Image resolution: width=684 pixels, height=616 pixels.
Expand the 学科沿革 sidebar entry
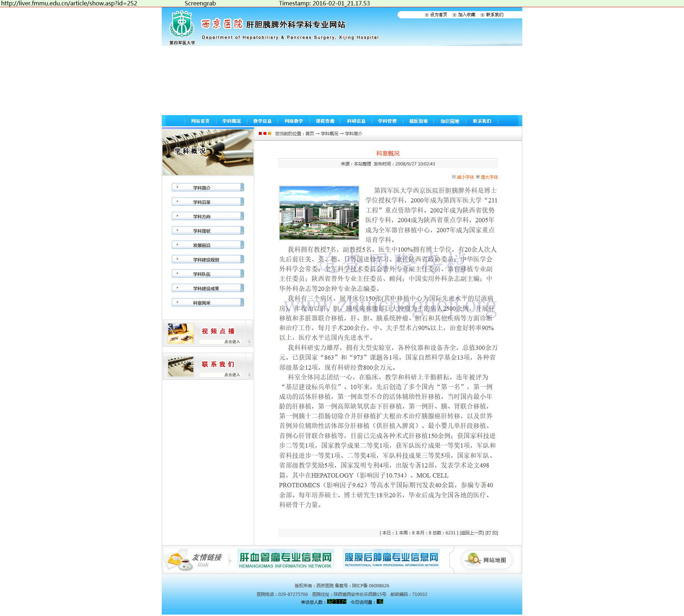click(208, 202)
